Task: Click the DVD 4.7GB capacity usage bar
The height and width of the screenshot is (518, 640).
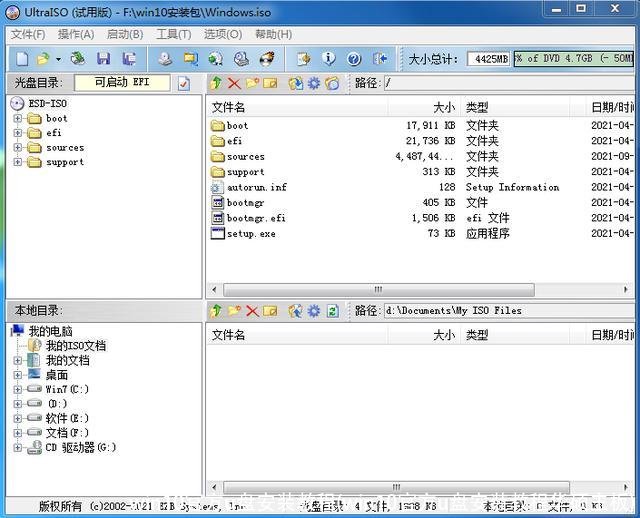Action: [573, 59]
